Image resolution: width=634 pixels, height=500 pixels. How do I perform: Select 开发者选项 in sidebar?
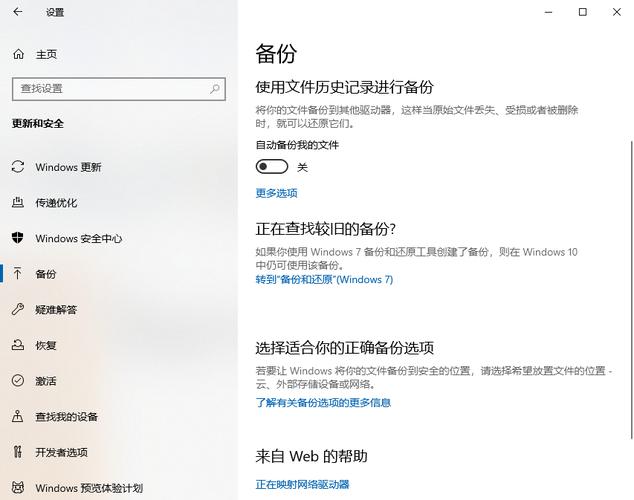(61, 452)
